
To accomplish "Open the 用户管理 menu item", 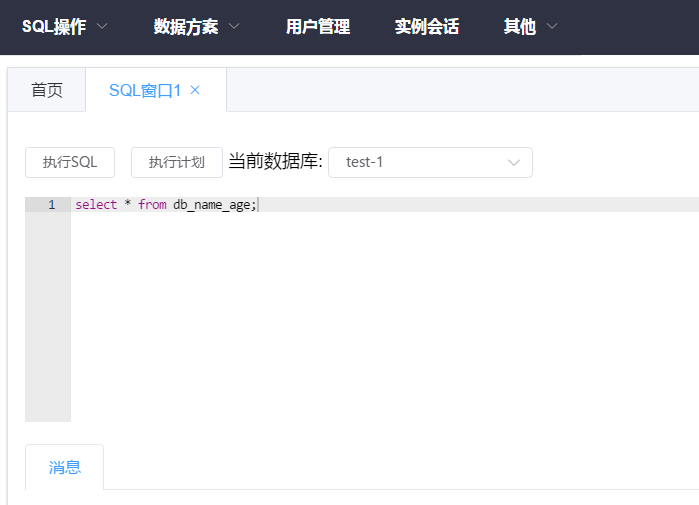I will tap(318, 27).
